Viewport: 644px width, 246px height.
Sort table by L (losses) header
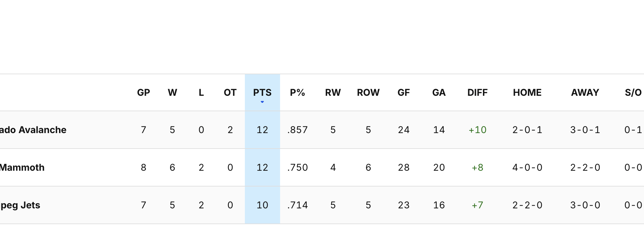[201, 92]
